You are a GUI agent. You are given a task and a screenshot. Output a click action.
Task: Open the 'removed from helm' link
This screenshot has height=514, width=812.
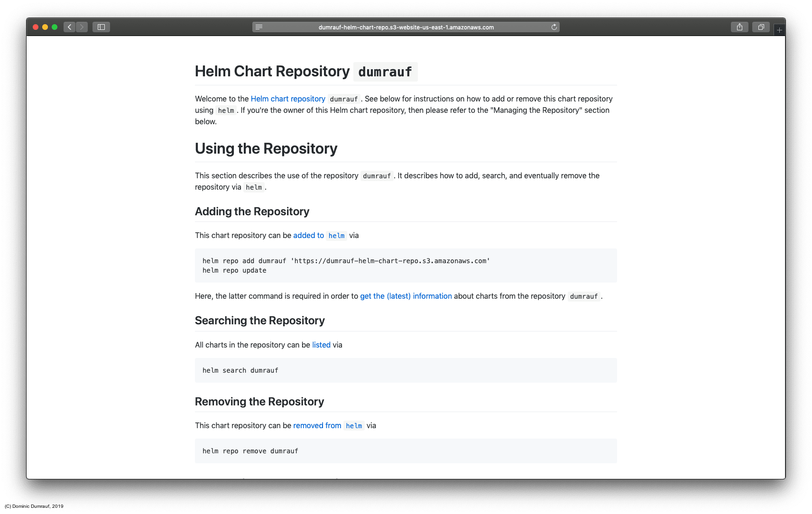317,425
